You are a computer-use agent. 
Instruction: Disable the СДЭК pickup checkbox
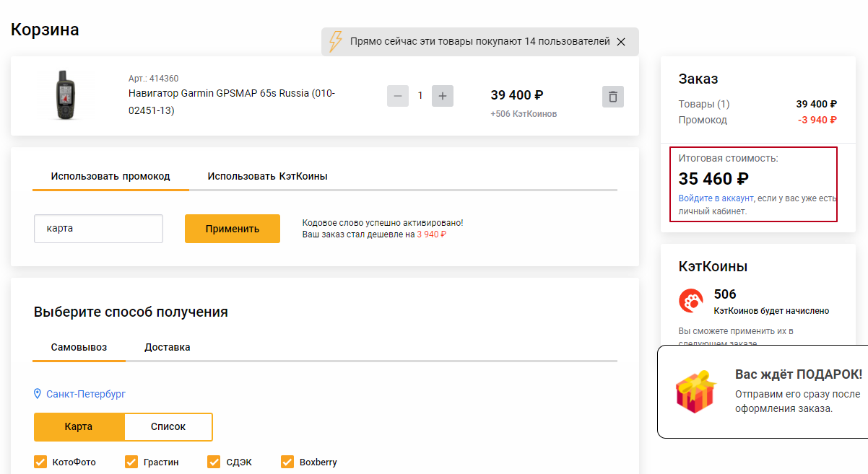point(214,462)
